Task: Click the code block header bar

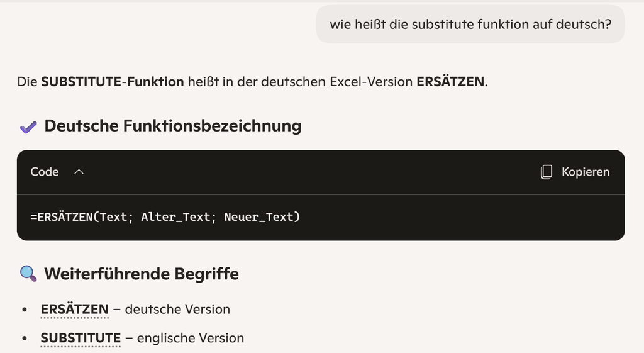Action: click(321, 172)
